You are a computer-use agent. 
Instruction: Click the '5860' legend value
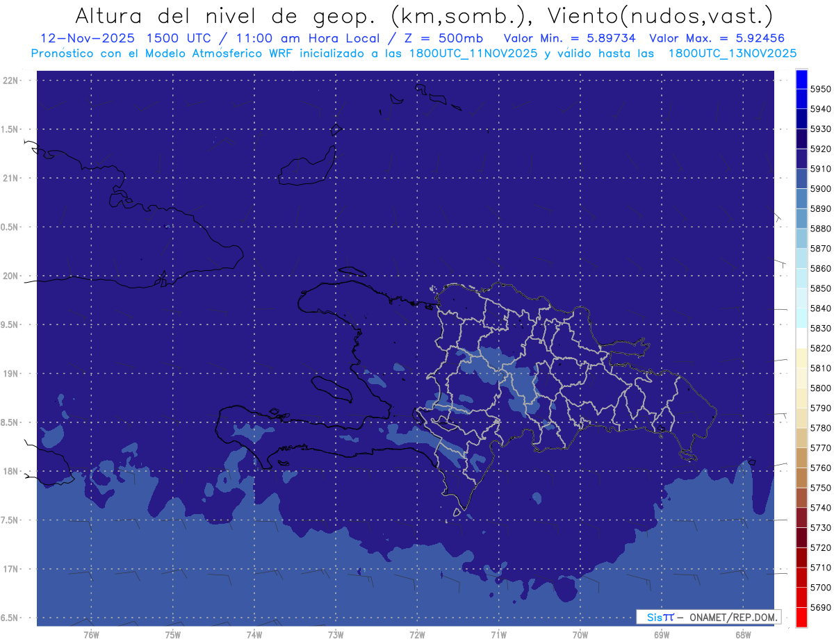point(821,268)
